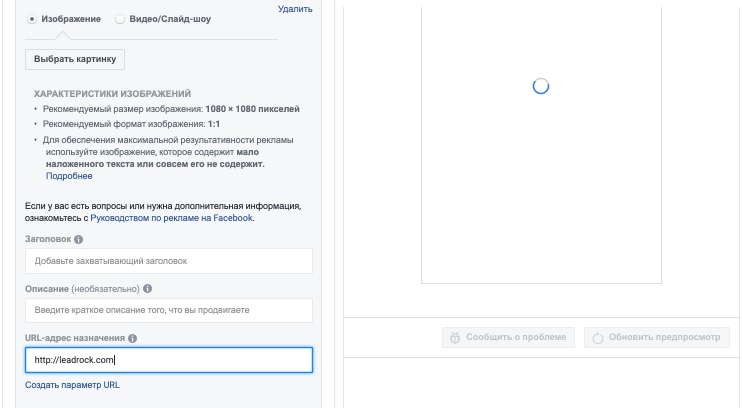Click the loading spinner in preview

click(x=541, y=86)
